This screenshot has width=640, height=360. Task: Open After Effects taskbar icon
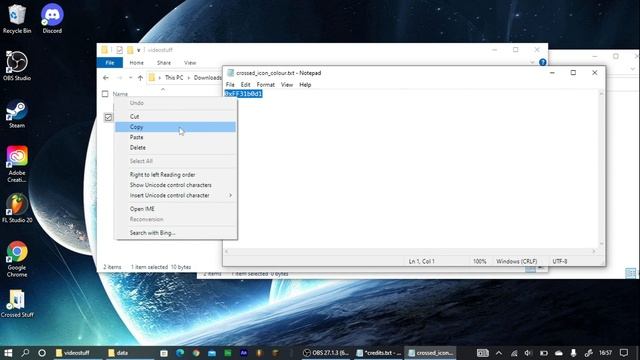(244, 353)
